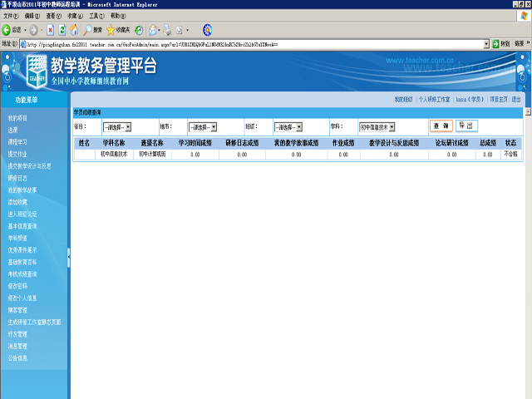The width and height of the screenshot is (532, 399).
Task: Open the Mail toolbar icon
Action: point(153,30)
